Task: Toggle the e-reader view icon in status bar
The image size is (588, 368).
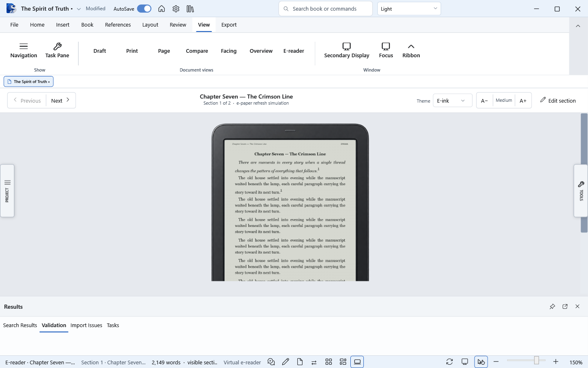Action: coord(357,362)
